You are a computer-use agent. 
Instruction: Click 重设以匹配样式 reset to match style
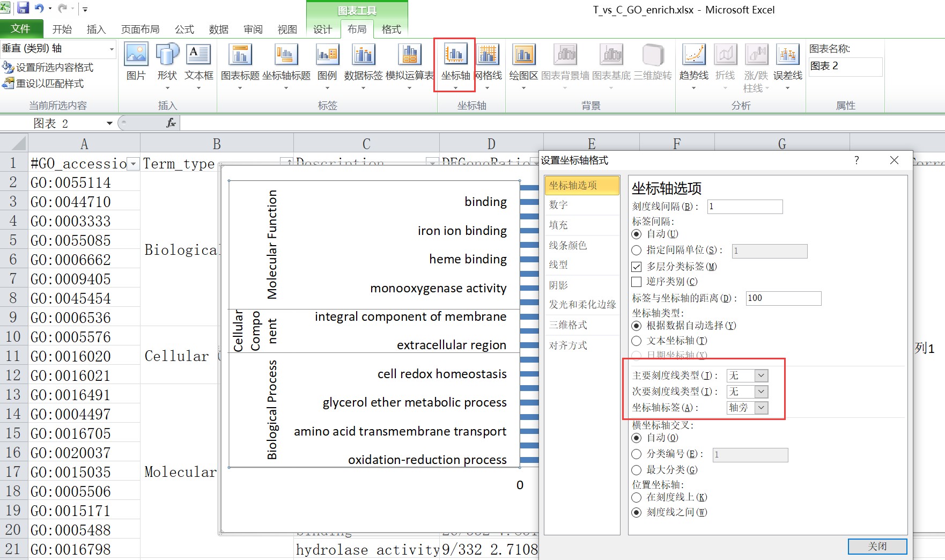click(x=43, y=84)
